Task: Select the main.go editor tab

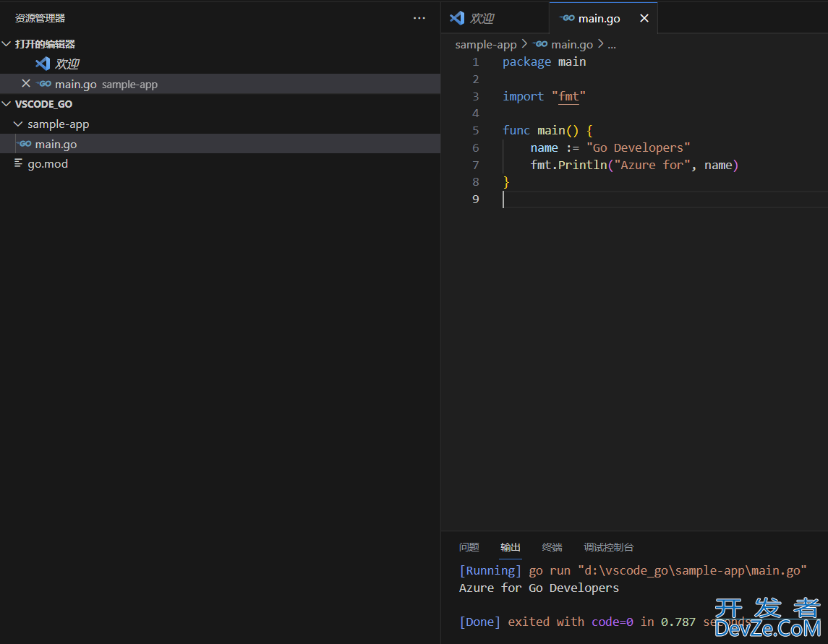Action: tap(603, 18)
